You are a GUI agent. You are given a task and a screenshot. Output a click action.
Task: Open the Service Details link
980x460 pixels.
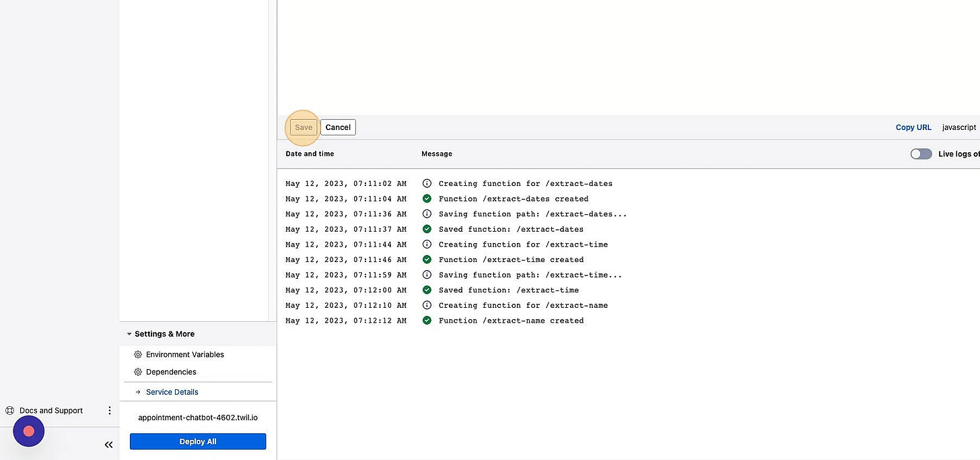point(172,392)
